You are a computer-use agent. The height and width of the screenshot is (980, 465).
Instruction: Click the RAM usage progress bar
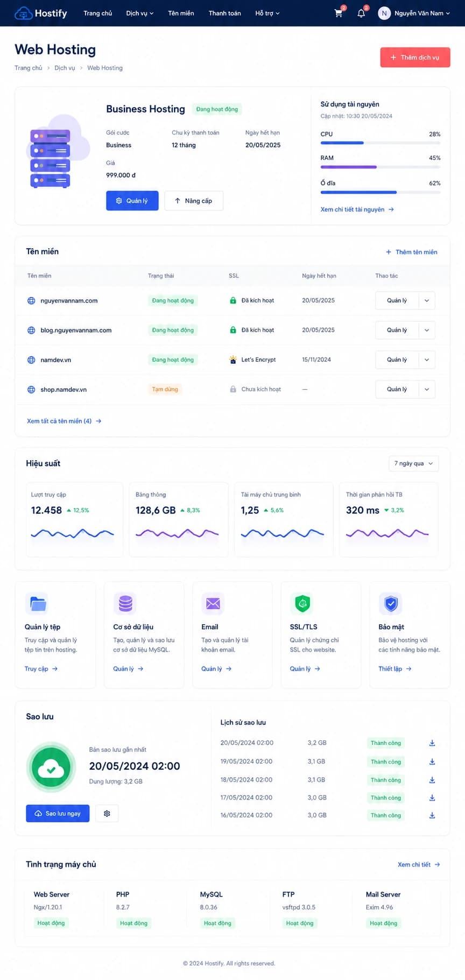[x=381, y=167]
